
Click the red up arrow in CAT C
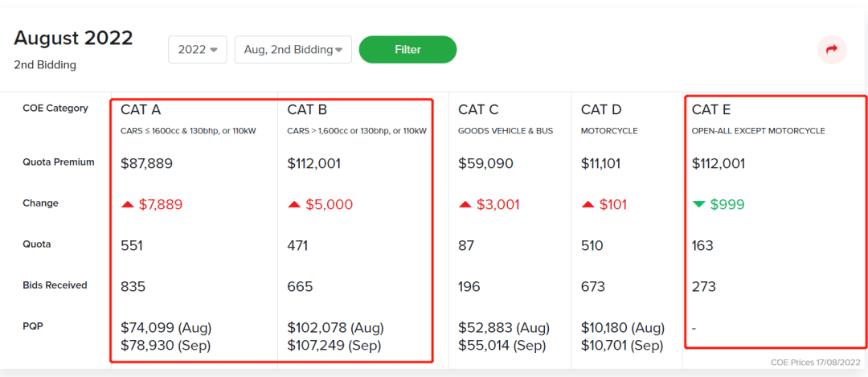click(x=465, y=204)
